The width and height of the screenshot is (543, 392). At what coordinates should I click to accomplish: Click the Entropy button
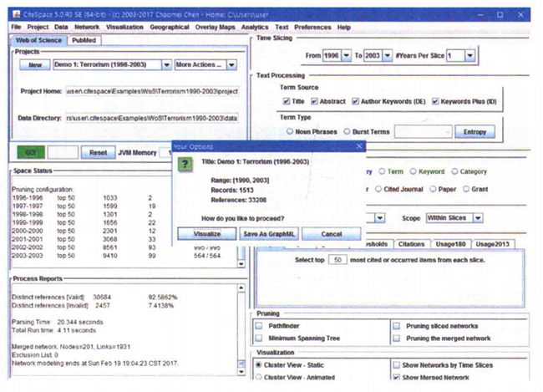coord(474,131)
